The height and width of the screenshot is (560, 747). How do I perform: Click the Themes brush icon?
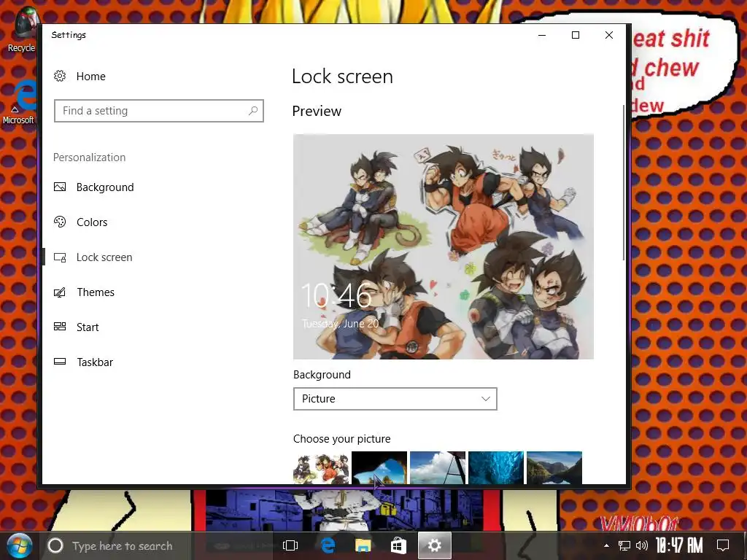[x=60, y=292]
